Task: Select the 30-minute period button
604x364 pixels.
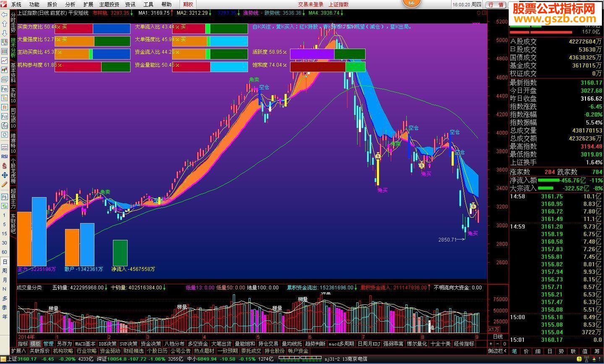Action: coord(4,243)
